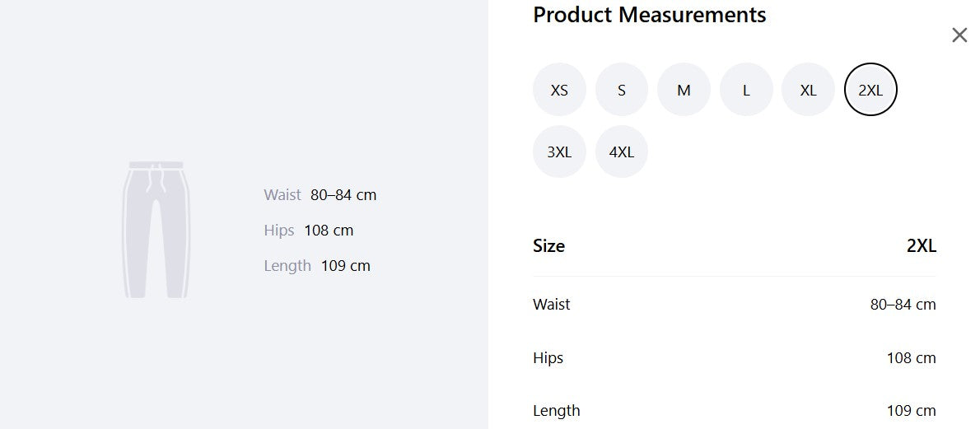Image resolution: width=980 pixels, height=429 pixels.
Task: Select size XL
Action: 808,90
